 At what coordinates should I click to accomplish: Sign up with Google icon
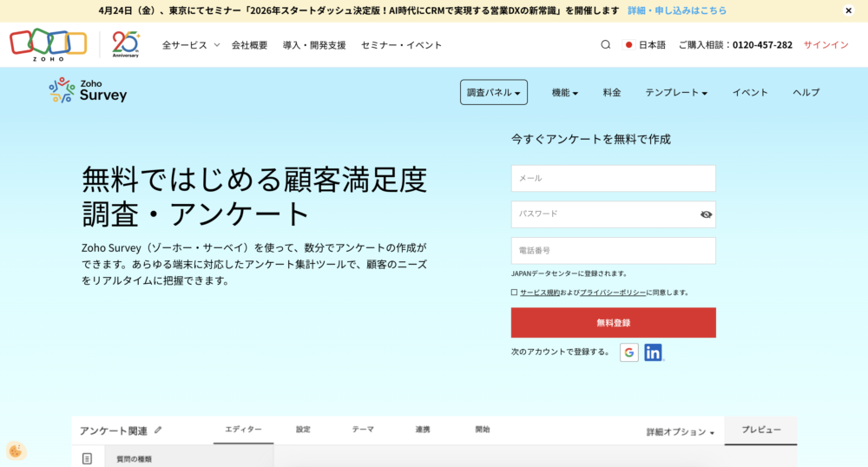[x=628, y=352]
